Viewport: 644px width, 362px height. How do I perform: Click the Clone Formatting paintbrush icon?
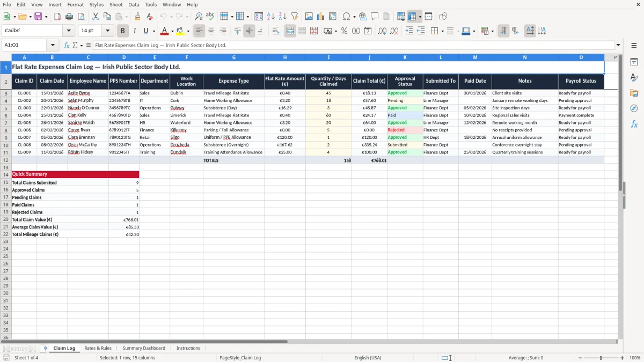tap(137, 17)
